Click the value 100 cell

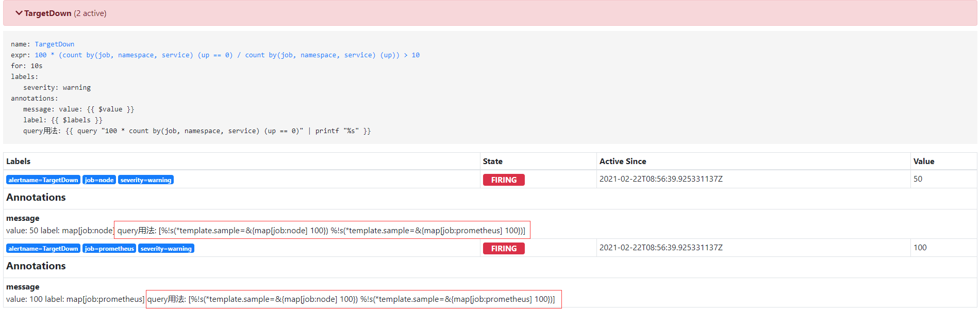tap(920, 248)
